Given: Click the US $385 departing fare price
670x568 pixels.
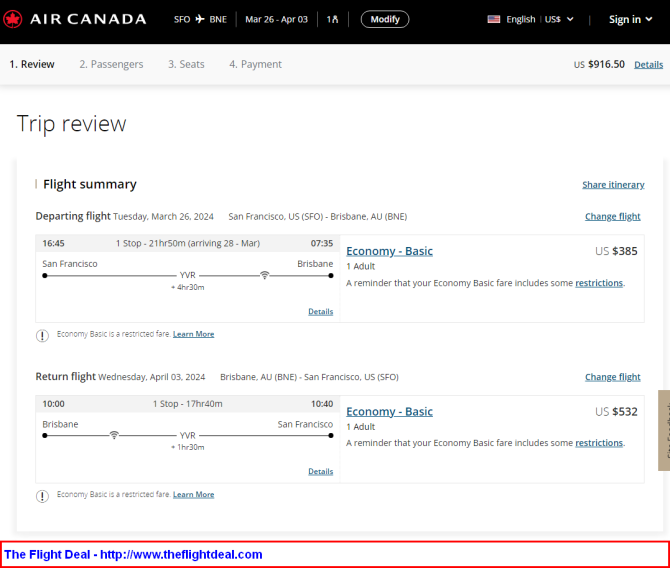Looking at the screenshot, I should (616, 251).
